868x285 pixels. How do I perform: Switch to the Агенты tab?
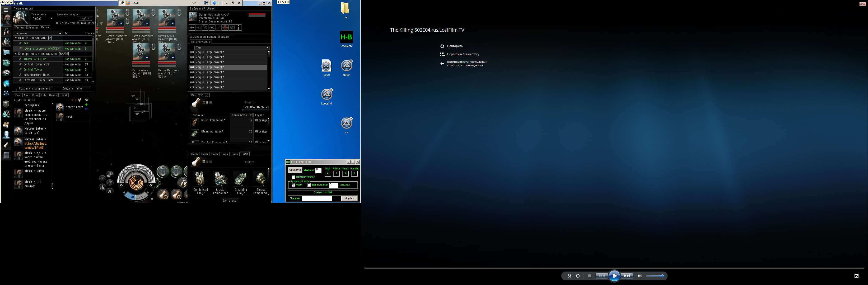coord(33,28)
